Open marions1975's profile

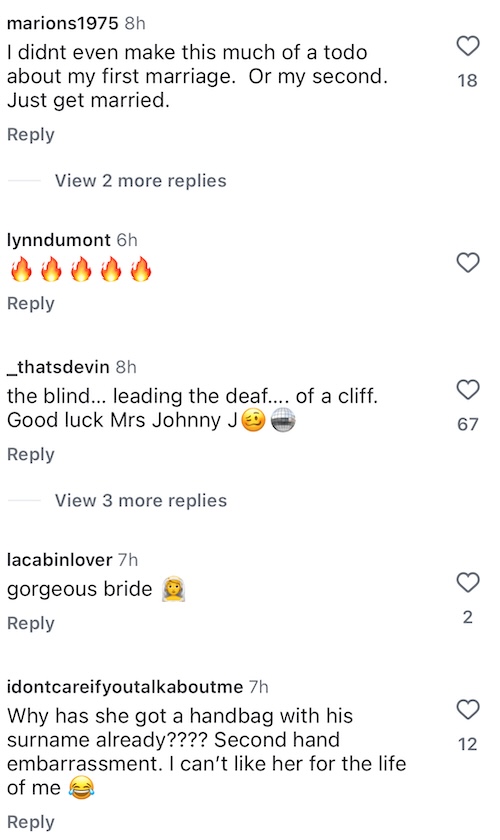pos(62,23)
